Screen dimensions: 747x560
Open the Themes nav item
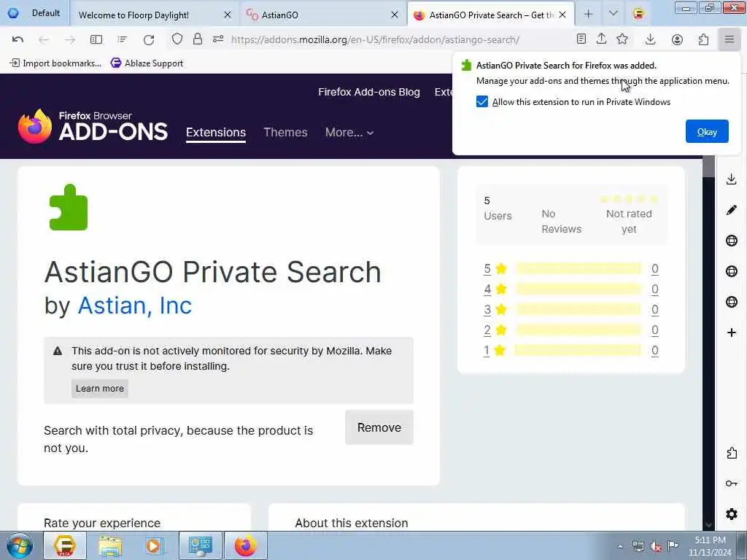tap(285, 133)
